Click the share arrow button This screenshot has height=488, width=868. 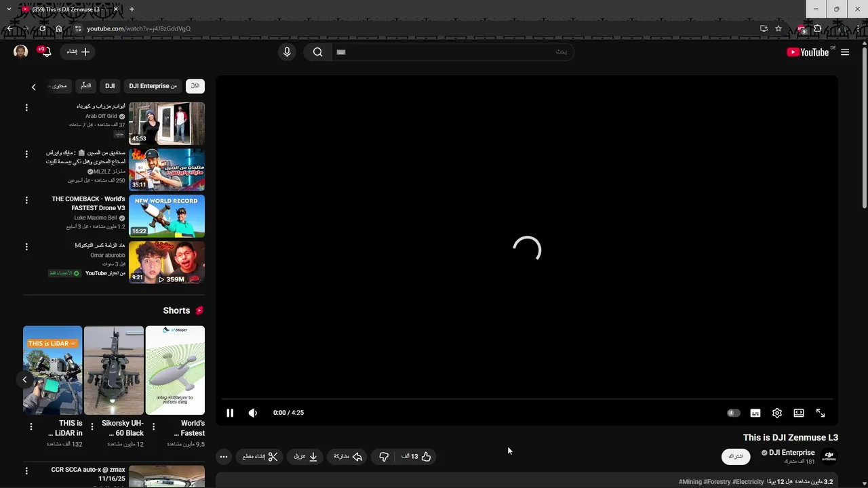tap(348, 457)
